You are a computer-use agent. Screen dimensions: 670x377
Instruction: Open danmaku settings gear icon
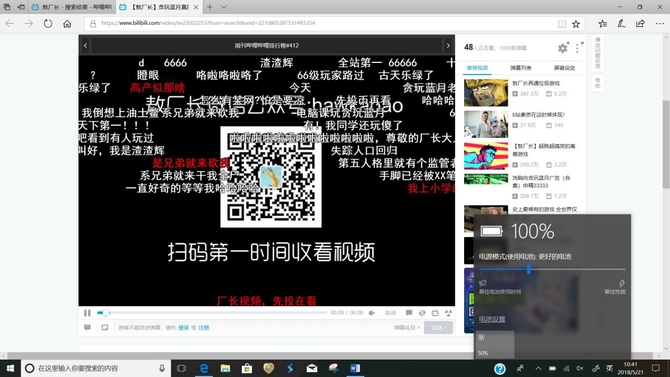[x=563, y=48]
